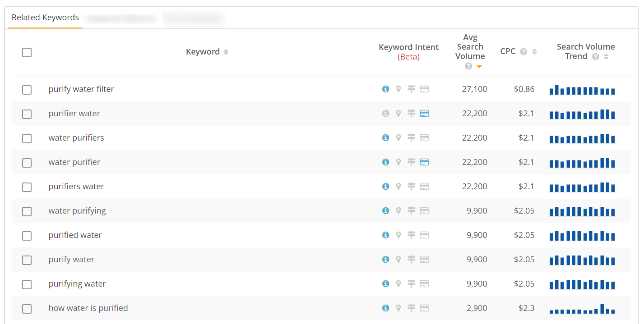The width and height of the screenshot is (644, 324).
Task: Open the Related Keywords tab
Action: [45, 18]
